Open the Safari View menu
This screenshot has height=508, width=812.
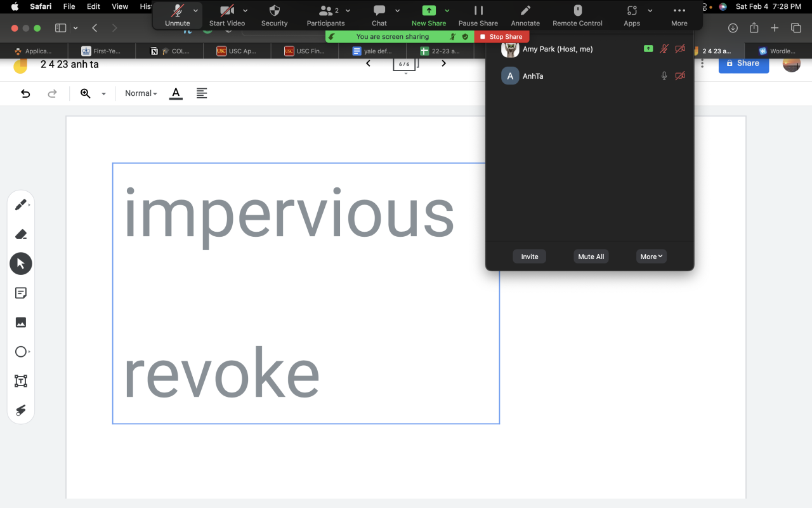[120, 6]
